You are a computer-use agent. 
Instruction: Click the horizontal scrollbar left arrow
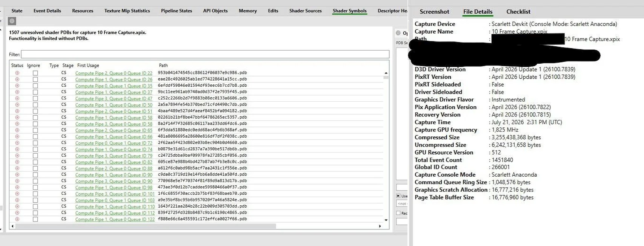(x=12, y=226)
